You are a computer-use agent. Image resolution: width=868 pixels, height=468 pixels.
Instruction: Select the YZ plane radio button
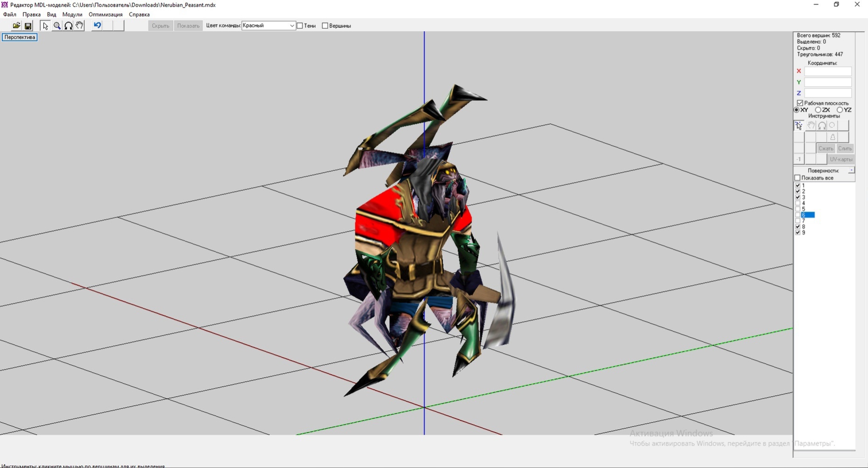coord(840,110)
